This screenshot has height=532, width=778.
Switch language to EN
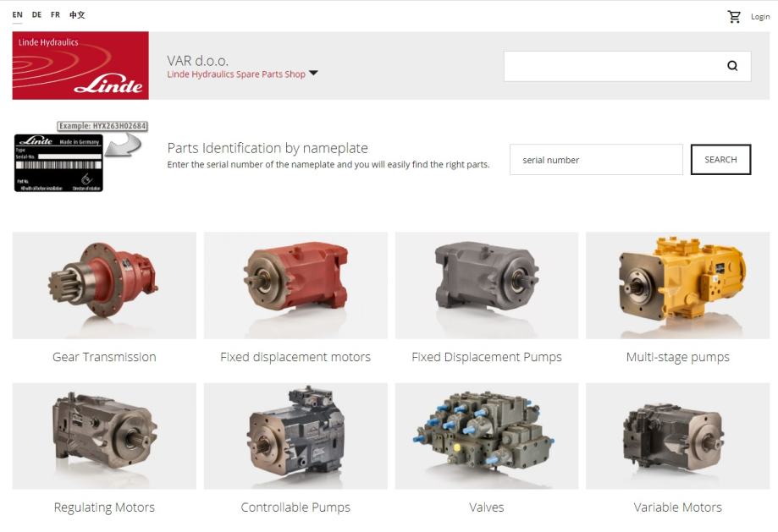tap(18, 15)
